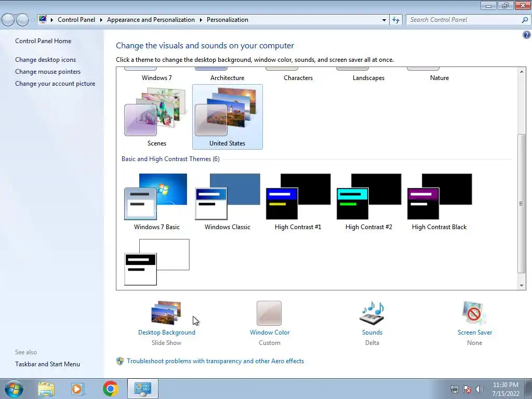This screenshot has width=532, height=399.
Task: Open Taskbar and Start Menu link
Action: (47, 364)
